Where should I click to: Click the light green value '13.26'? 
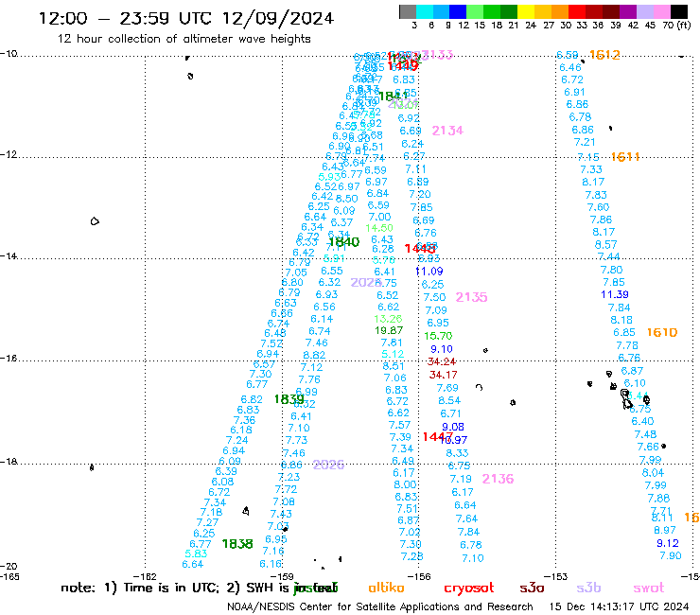[x=388, y=319]
